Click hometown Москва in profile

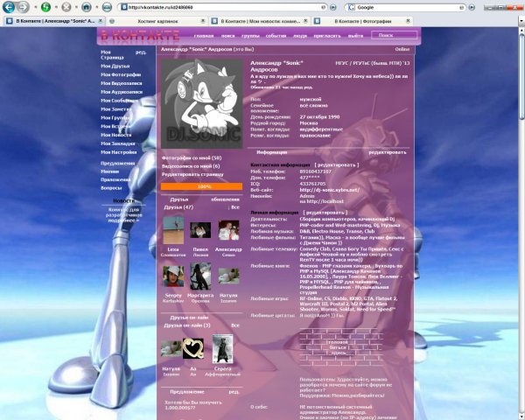pos(309,122)
